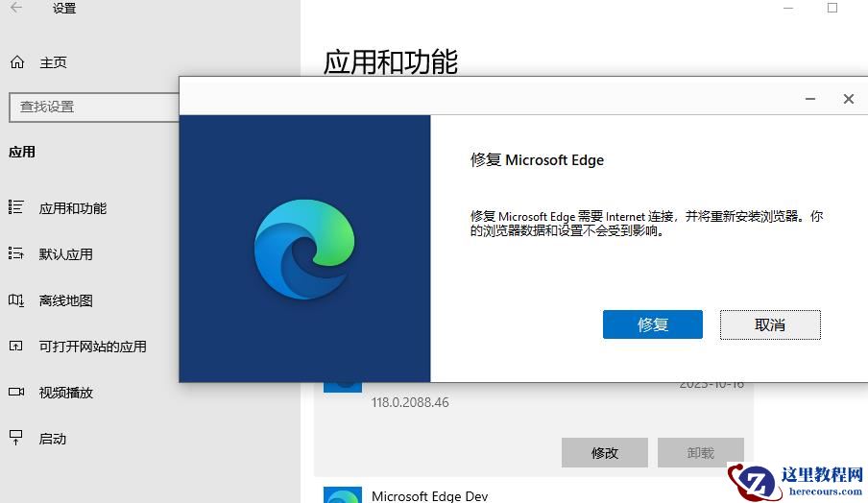Screen dimensions: 868x503
Task: Click the 修复 Microsoft Edge dialog heading
Action: 537,160
